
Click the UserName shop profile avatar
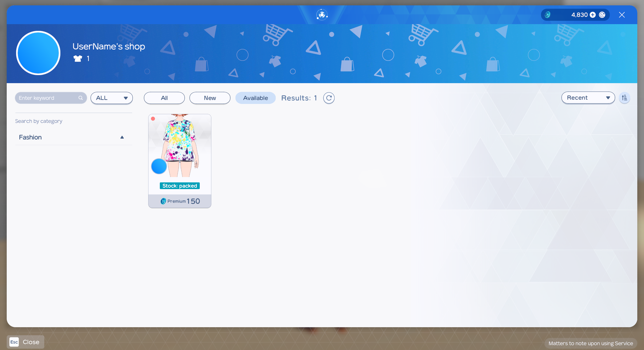click(x=38, y=53)
